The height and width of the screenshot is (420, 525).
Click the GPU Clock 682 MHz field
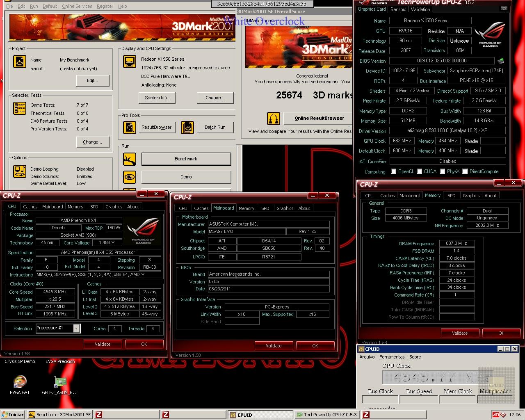402,141
